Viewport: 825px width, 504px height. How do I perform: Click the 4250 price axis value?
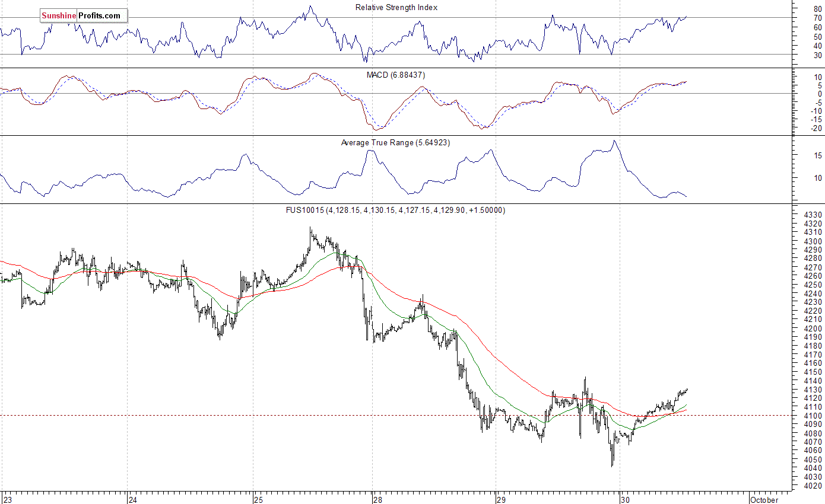click(813, 285)
